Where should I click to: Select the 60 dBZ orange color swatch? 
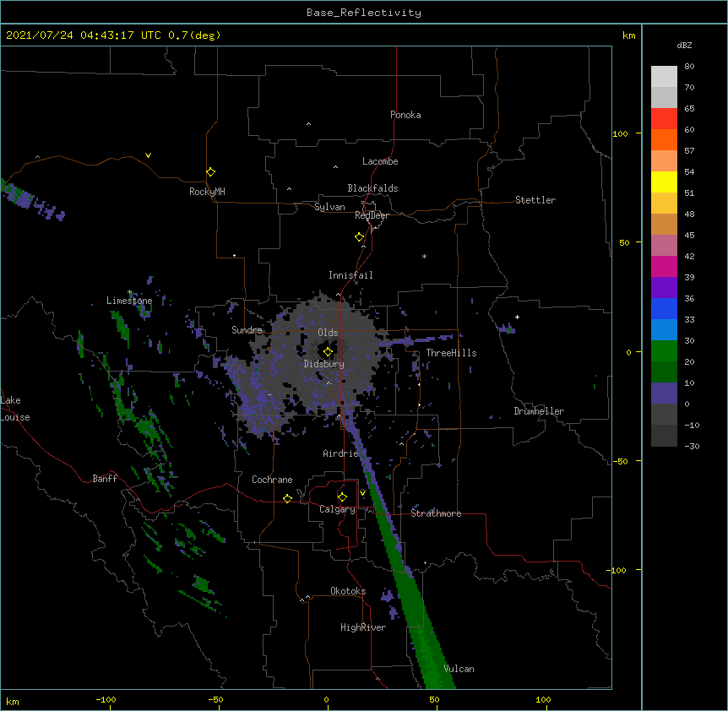coord(664,139)
